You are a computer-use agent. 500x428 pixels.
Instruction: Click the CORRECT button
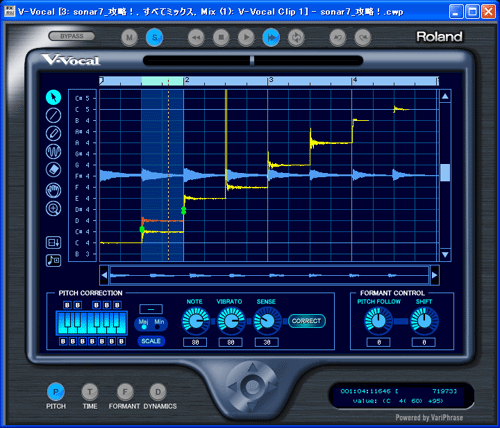(307, 321)
